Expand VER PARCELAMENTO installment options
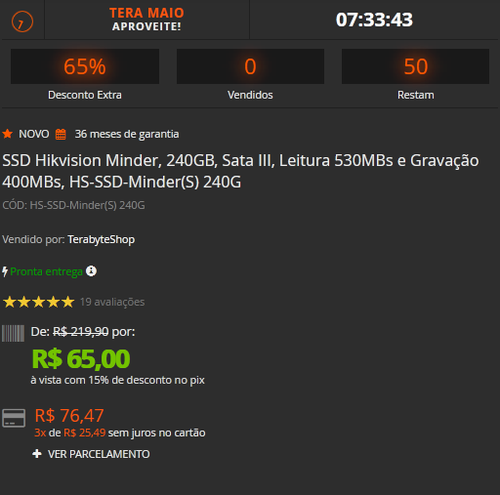Image resolution: width=500 pixels, height=495 pixels. pos(99,454)
